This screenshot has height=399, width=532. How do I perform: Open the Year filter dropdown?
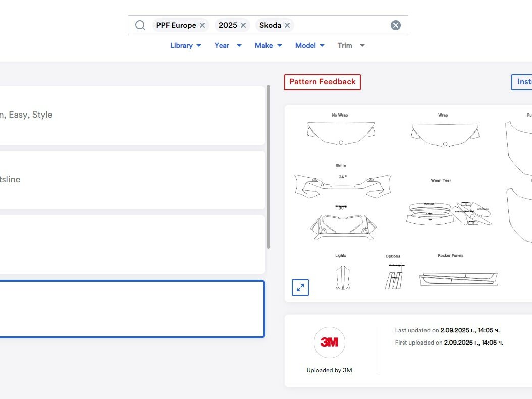pyautogui.click(x=228, y=45)
